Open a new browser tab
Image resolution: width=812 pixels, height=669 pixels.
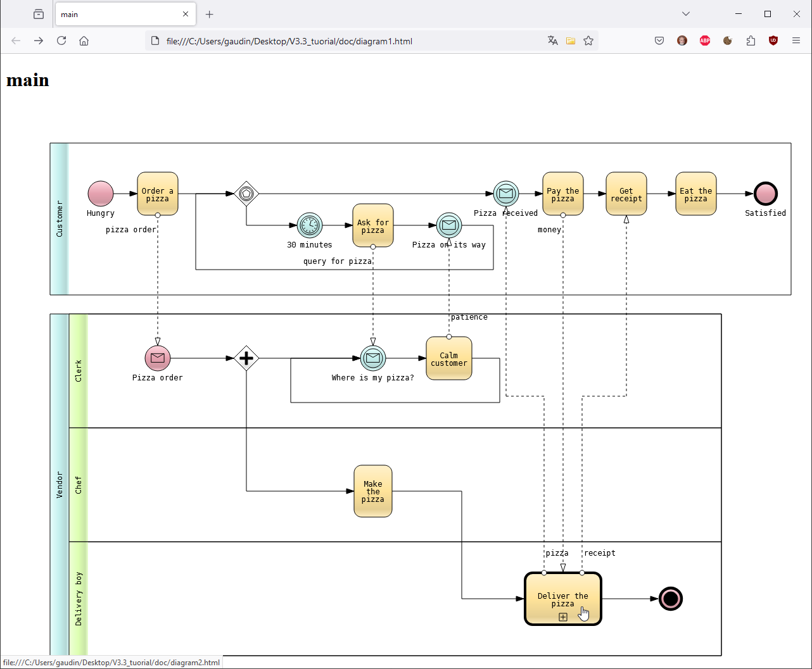[x=210, y=14]
